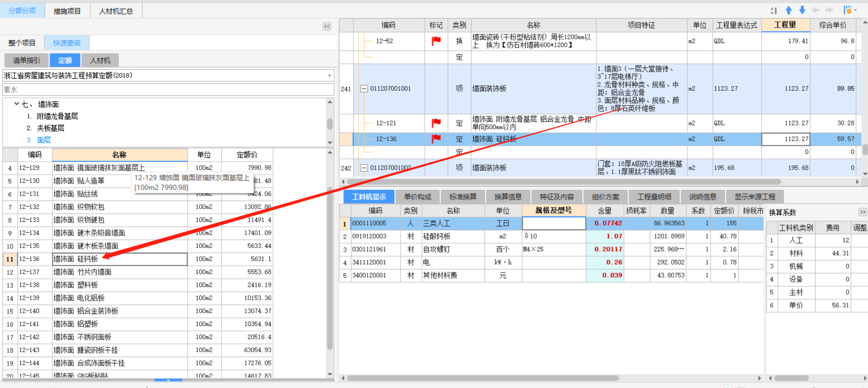Select tree item 夹板基层
This screenshot has width=868, height=388.
[50, 128]
